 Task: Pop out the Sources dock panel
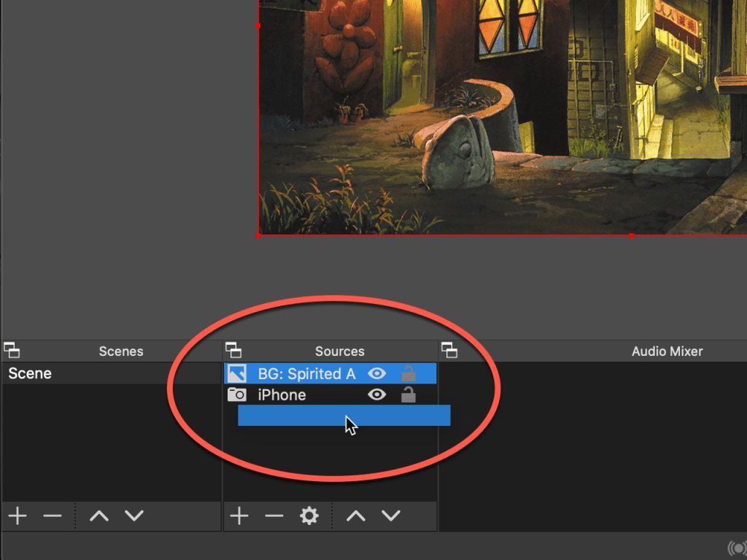click(x=233, y=350)
